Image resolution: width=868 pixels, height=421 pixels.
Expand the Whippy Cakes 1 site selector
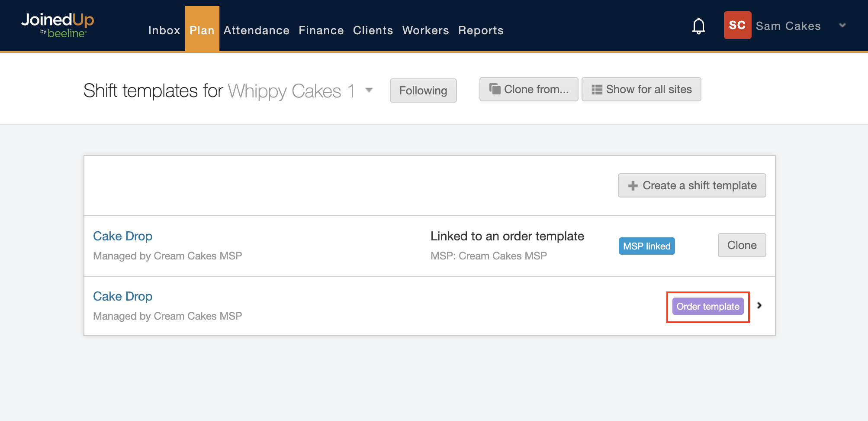[369, 90]
